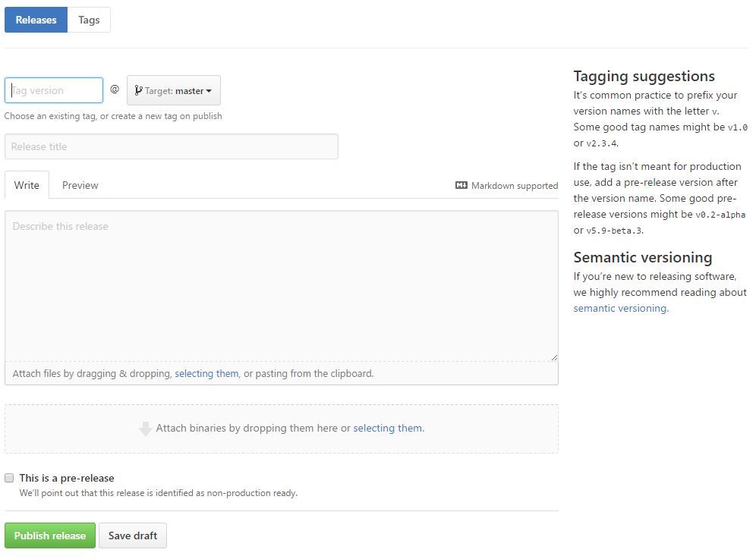Viewport: 756px width, 559px height.
Task: Click the textarea resize grip corner
Action: click(x=554, y=357)
